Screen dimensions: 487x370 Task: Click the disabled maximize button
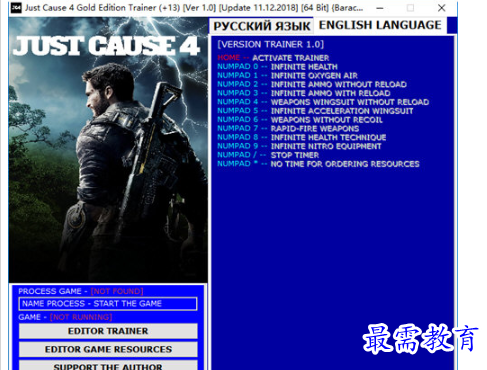410,8
